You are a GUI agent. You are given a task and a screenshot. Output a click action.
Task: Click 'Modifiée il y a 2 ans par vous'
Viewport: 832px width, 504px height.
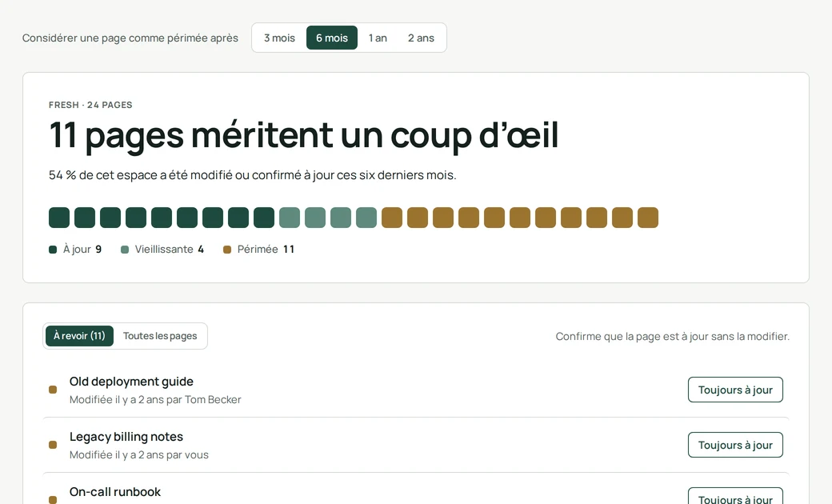[x=139, y=454]
